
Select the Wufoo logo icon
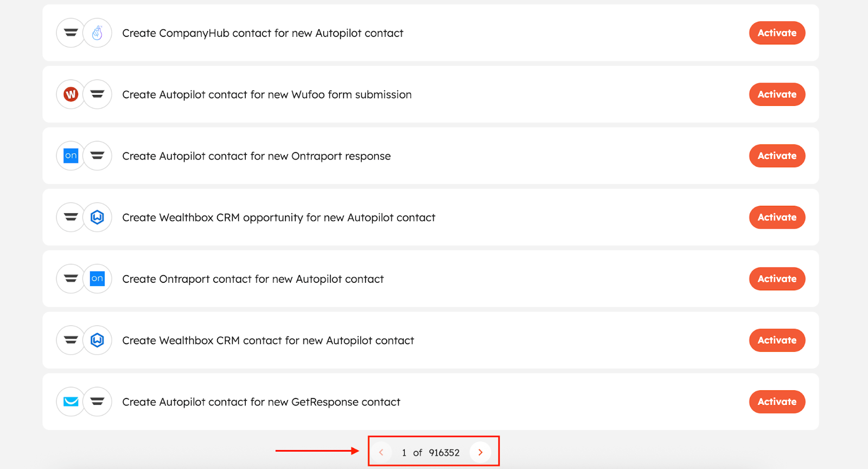tap(70, 94)
